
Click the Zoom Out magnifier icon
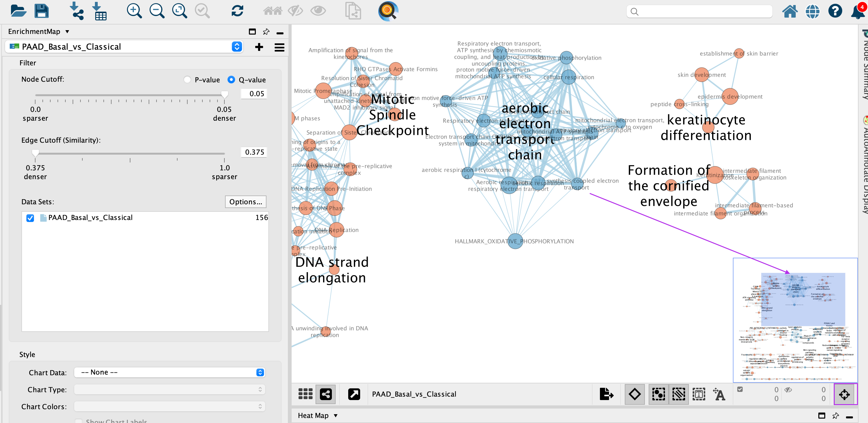coord(157,11)
